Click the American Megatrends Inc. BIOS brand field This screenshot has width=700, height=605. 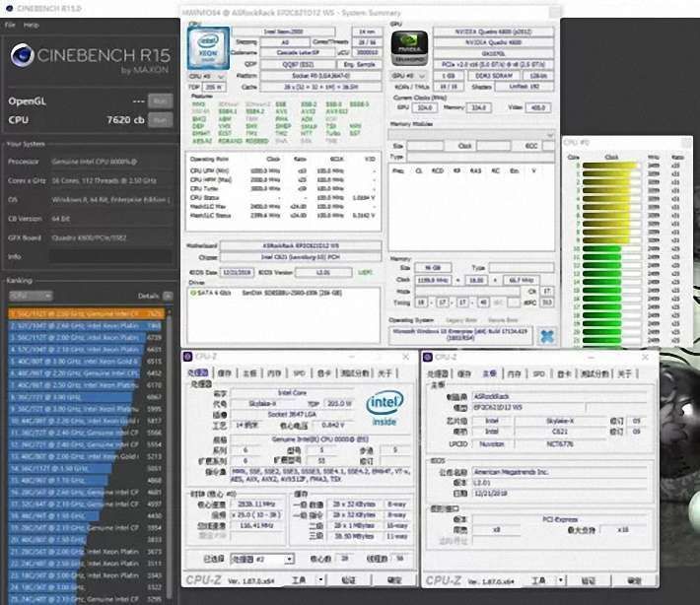560,472
